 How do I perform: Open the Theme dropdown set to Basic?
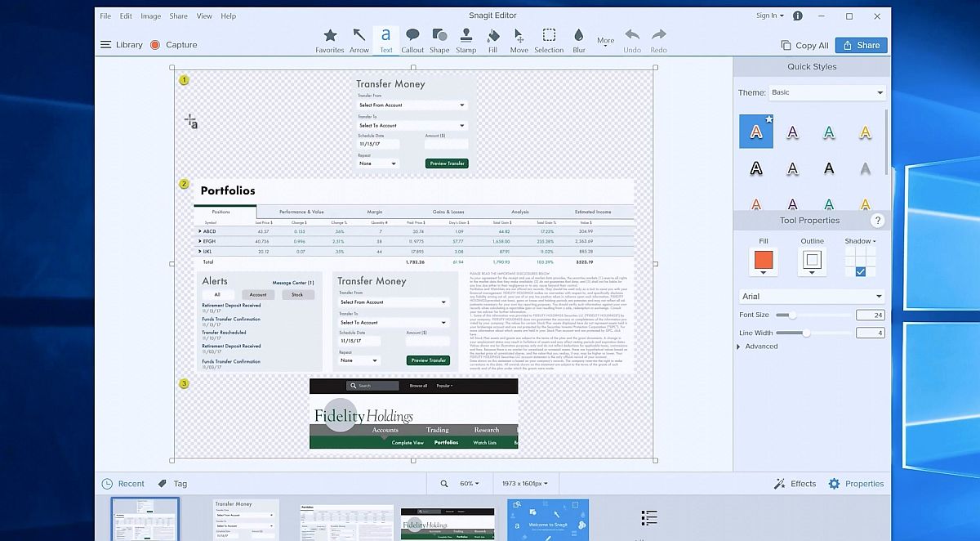(x=826, y=92)
